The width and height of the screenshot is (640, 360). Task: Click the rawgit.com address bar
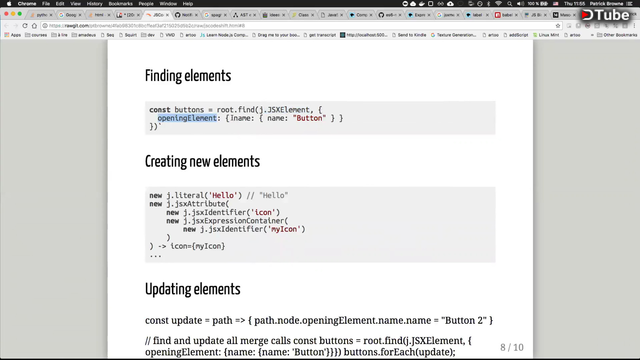301,25
